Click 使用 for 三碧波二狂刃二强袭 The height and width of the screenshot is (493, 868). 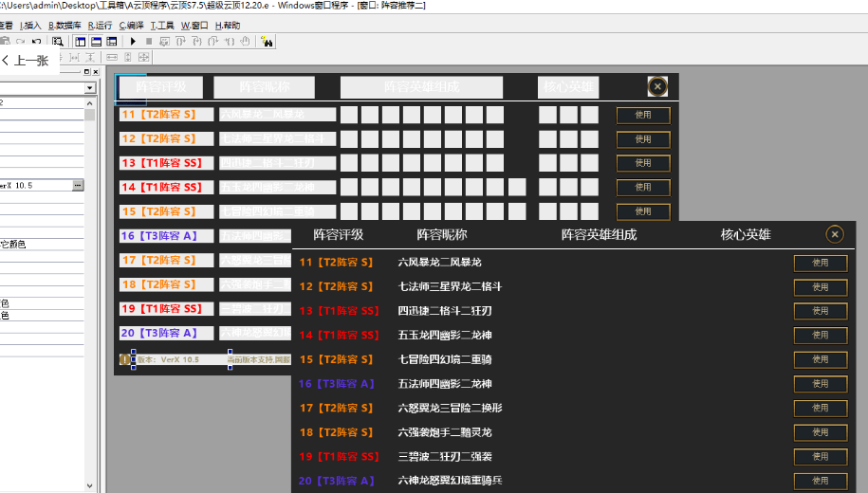pos(820,457)
